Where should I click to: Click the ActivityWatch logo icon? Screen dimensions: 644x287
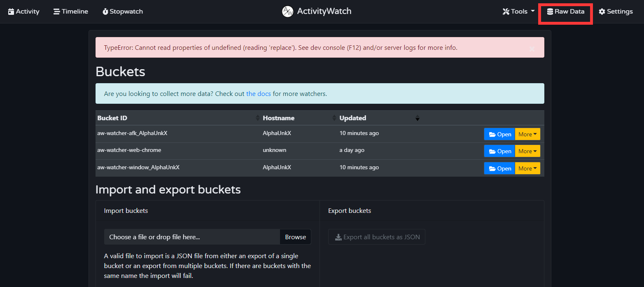tap(287, 12)
